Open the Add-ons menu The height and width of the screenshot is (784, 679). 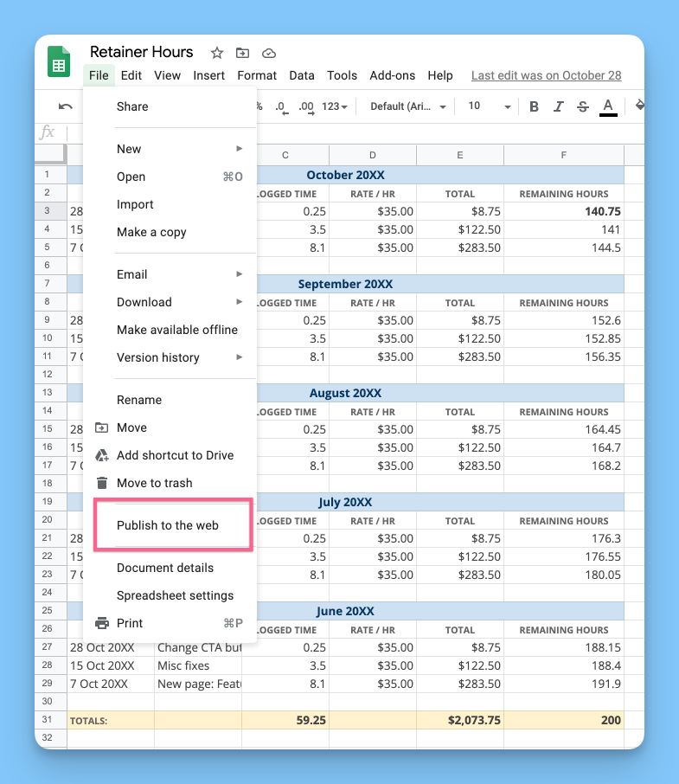point(392,75)
